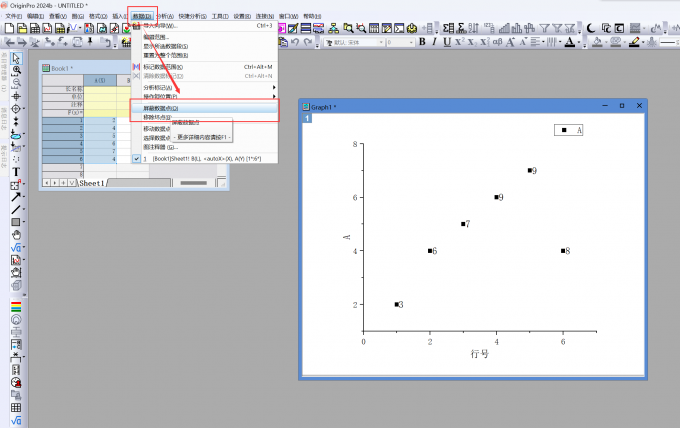Open the 工具(T) menu
Image resolution: width=680 pixels, height=428 pixels.
tap(220, 16)
